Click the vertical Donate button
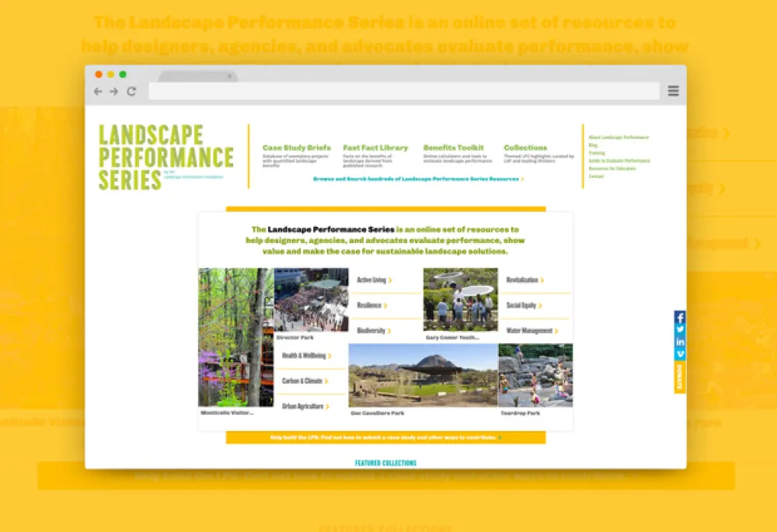The image size is (777, 532). pyautogui.click(x=680, y=377)
